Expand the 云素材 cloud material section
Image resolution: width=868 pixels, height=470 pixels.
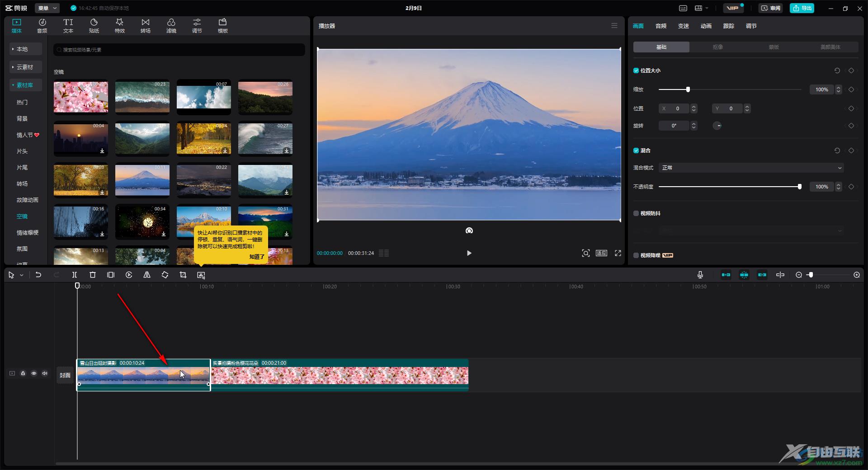[x=26, y=67]
